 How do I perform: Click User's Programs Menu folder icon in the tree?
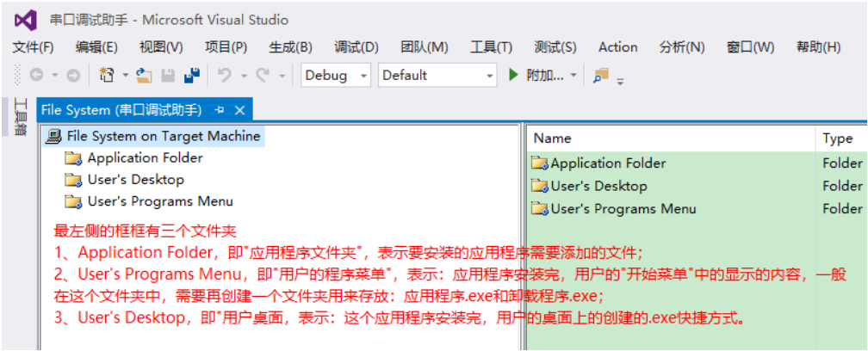73,201
